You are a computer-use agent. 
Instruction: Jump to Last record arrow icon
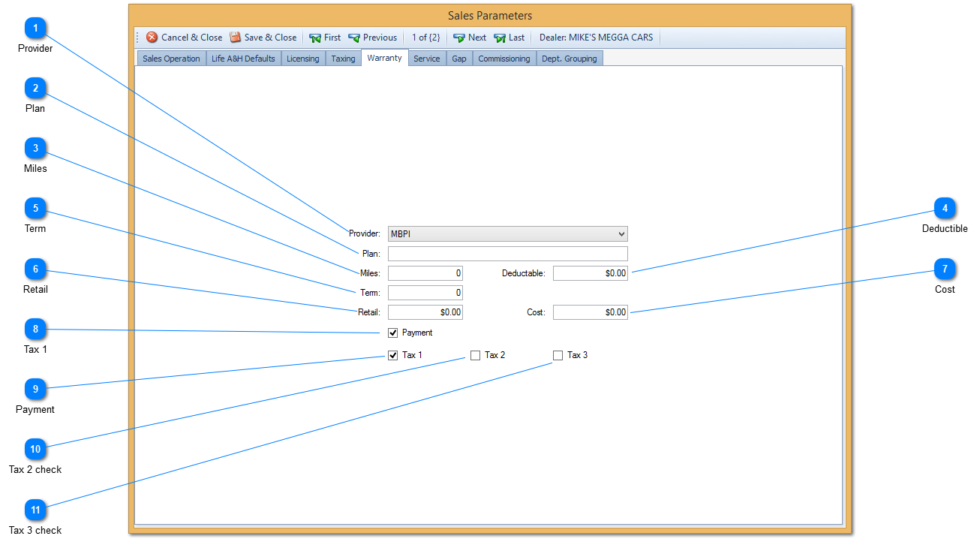coord(500,38)
